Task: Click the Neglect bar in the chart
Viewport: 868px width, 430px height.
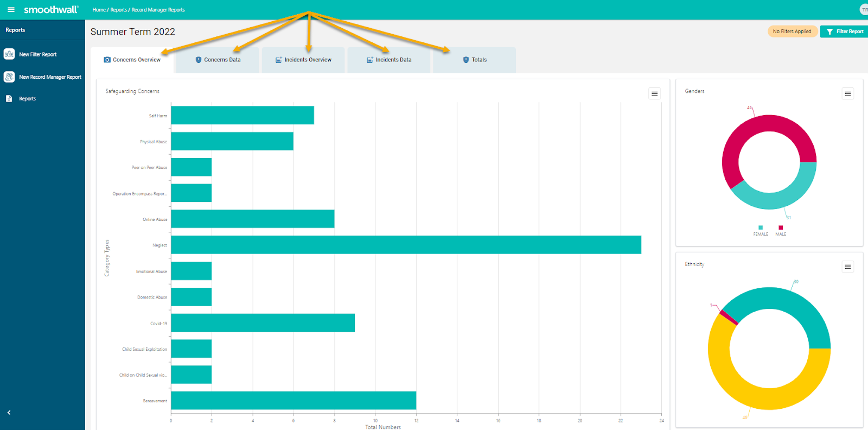Action: point(406,245)
